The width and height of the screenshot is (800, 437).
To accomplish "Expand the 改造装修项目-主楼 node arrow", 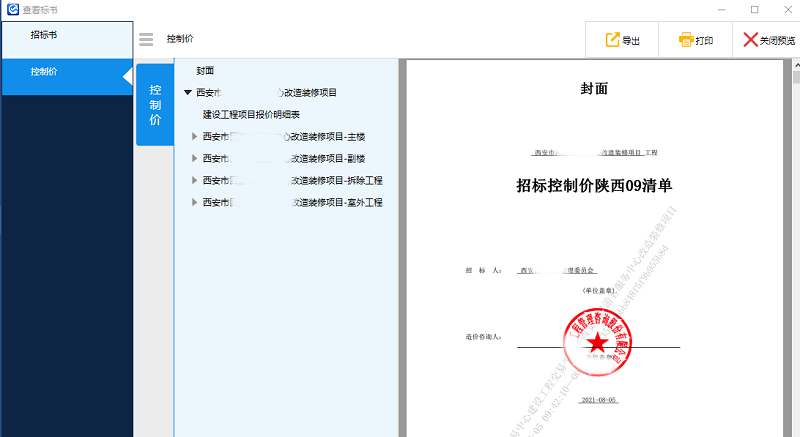I will click(x=194, y=136).
